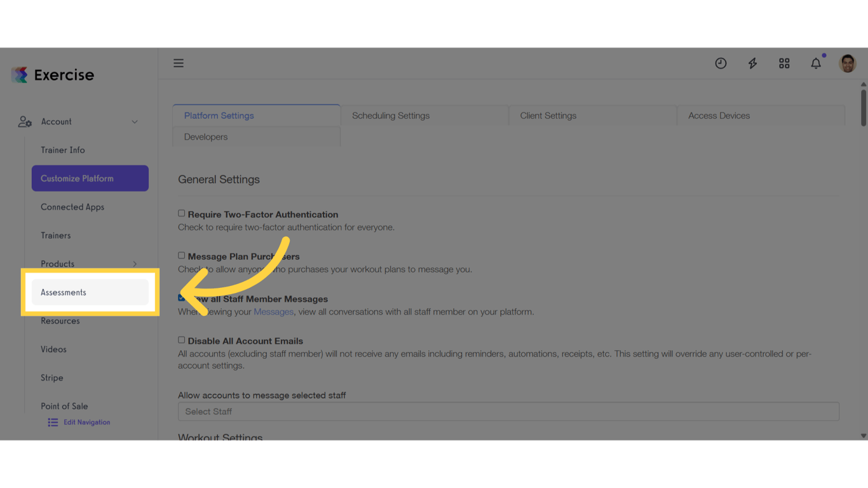Follow the Messages link
This screenshot has width=868, height=488.
coord(273,311)
